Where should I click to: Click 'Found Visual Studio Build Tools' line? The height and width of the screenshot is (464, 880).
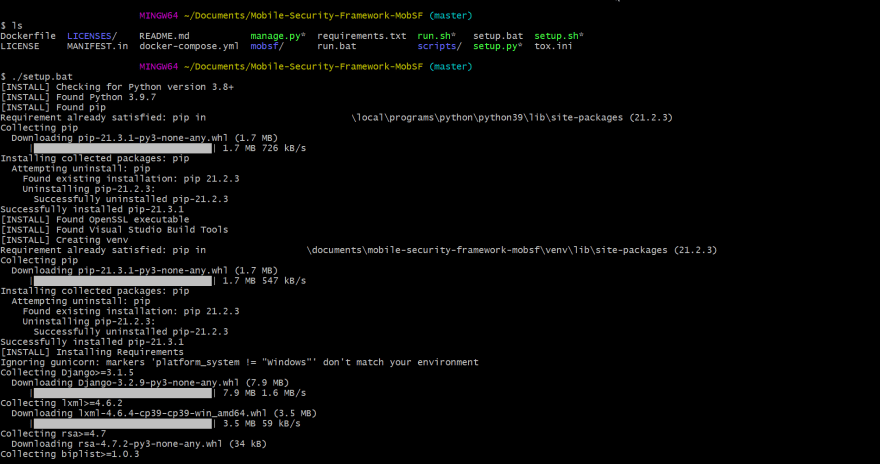[114, 229]
